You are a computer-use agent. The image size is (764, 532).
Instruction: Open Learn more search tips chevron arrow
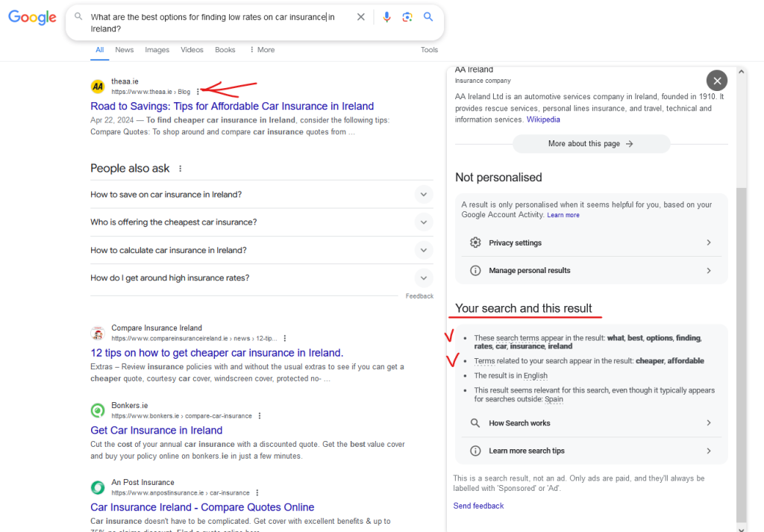click(709, 451)
